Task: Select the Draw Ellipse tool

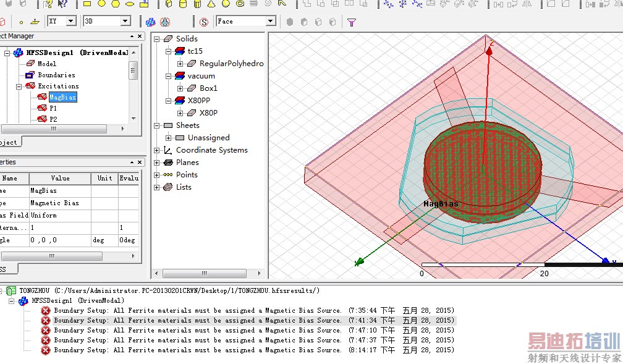Action: 130,4
